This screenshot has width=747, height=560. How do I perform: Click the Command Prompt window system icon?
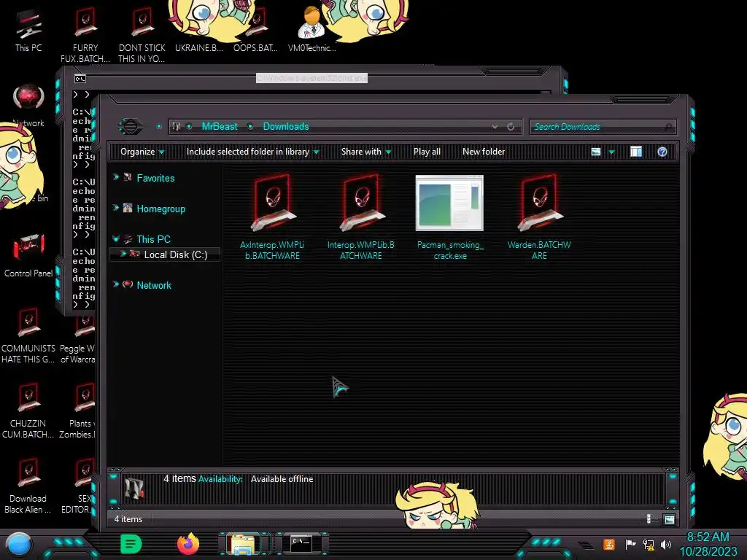coord(80,79)
